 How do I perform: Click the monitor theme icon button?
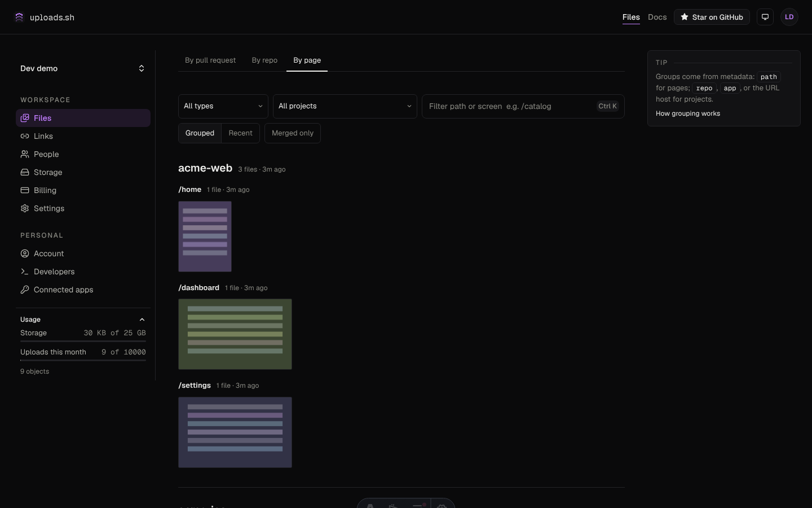pyautogui.click(x=765, y=17)
